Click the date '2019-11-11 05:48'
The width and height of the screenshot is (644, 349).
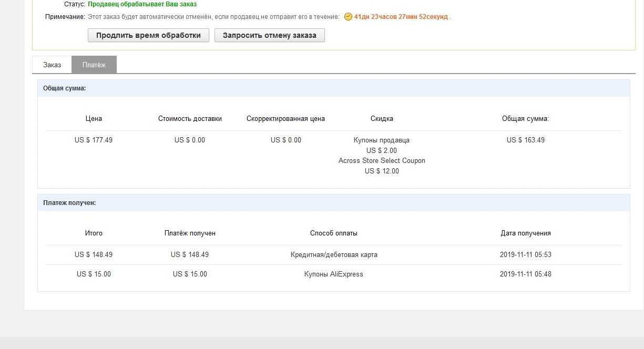click(526, 274)
